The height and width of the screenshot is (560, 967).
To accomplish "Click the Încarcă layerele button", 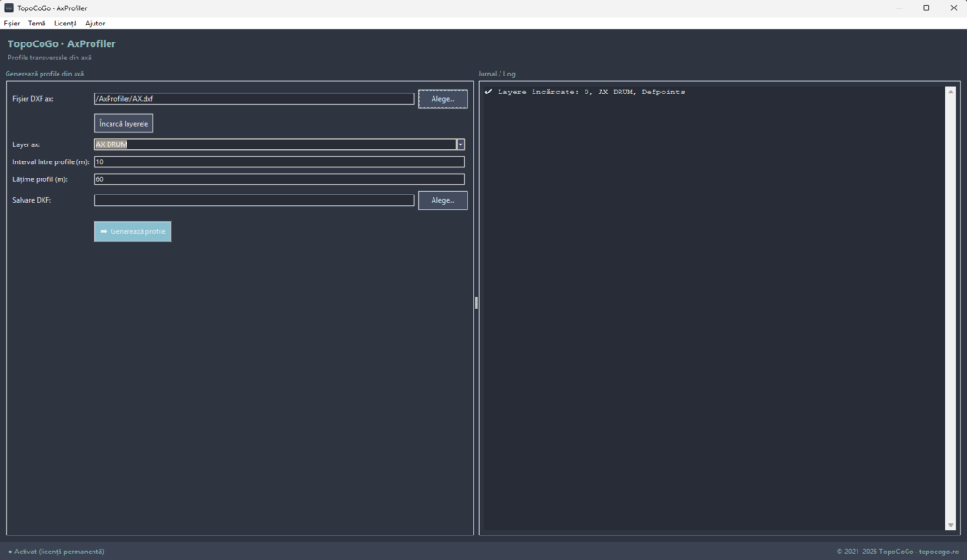I will [124, 124].
